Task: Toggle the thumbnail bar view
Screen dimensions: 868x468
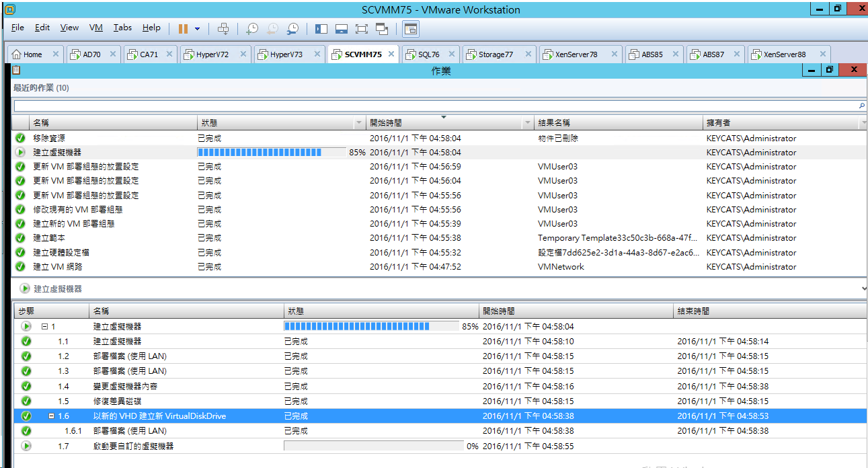Action: [x=342, y=29]
